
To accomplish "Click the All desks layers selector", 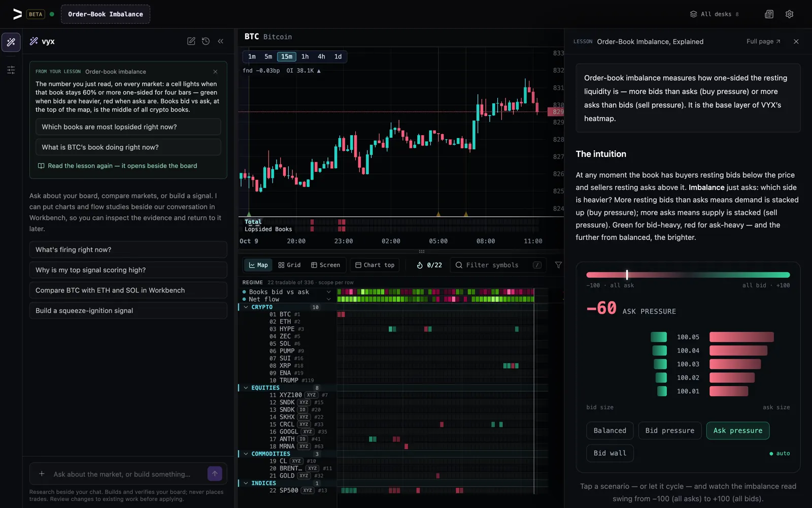I will (715, 14).
